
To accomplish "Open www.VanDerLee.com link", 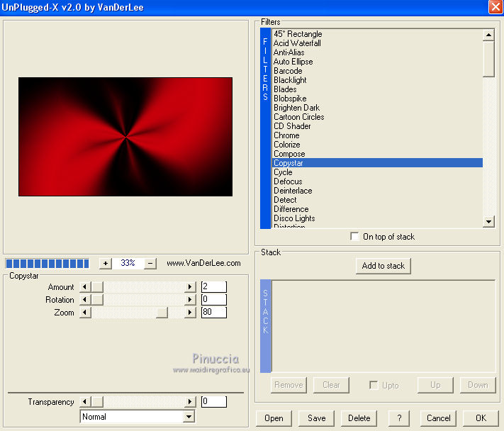I will pos(203,263).
